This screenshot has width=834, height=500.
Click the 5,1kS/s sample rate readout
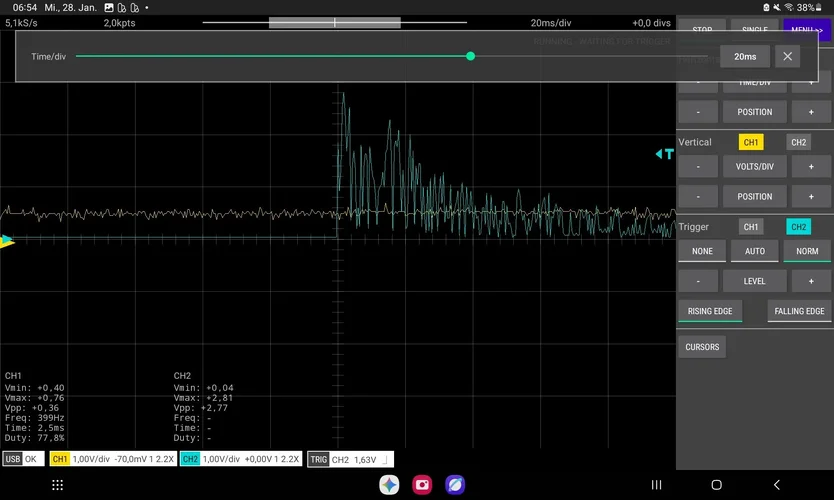pos(21,23)
